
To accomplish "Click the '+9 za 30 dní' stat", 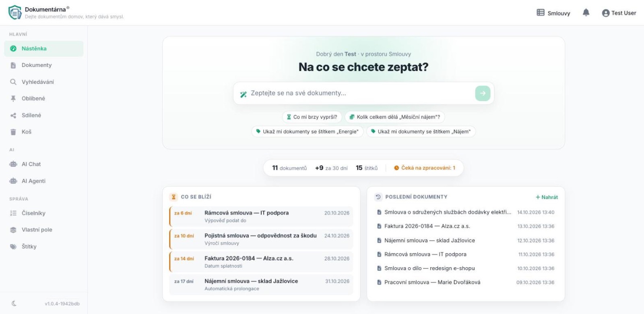I will [x=331, y=168].
